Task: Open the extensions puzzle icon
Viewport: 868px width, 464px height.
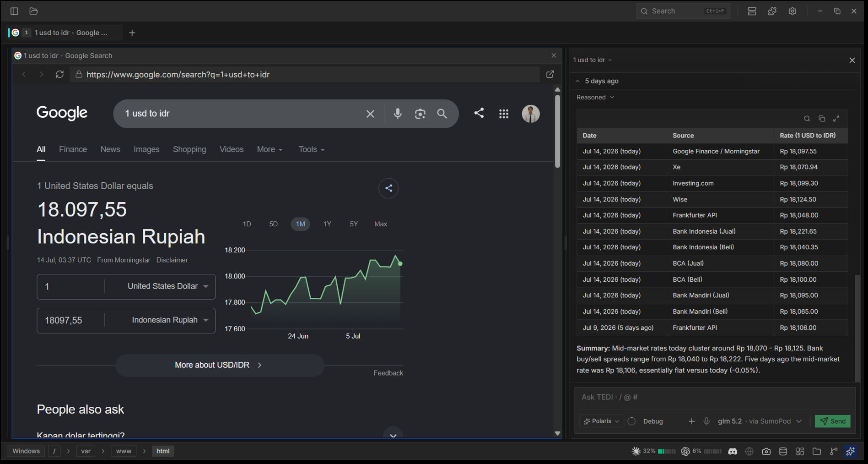Action: 772,11
